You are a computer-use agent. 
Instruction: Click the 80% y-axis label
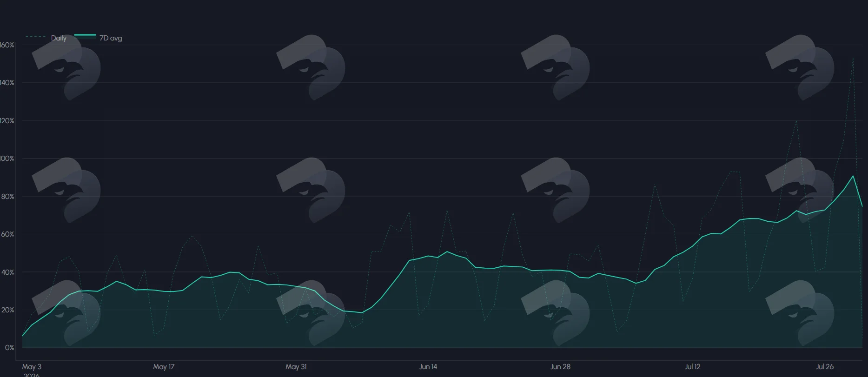[7, 197]
